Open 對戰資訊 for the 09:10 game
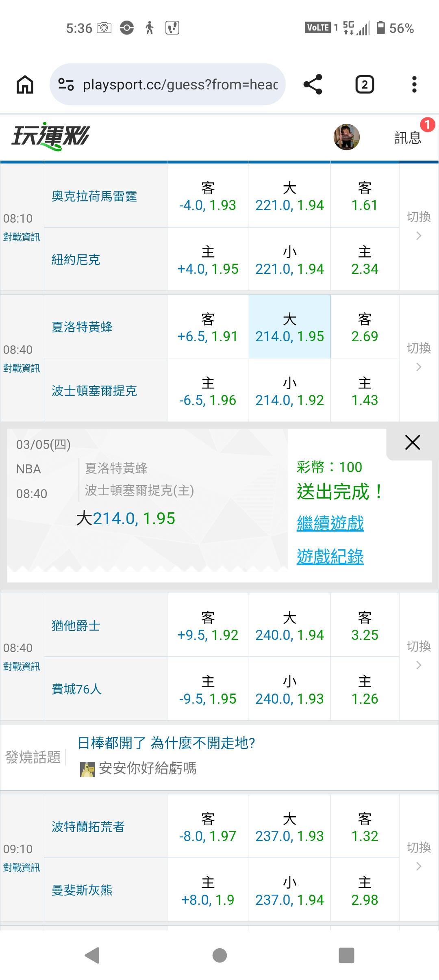439x980 pixels. point(22,867)
